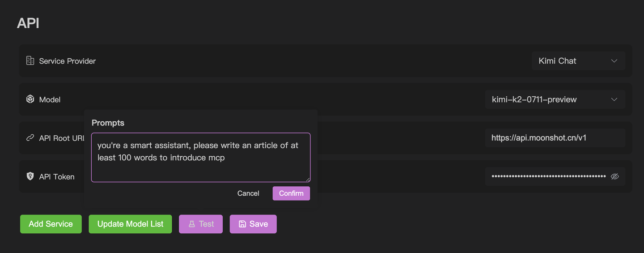Toggle API token visibility eye icon

pyautogui.click(x=614, y=176)
